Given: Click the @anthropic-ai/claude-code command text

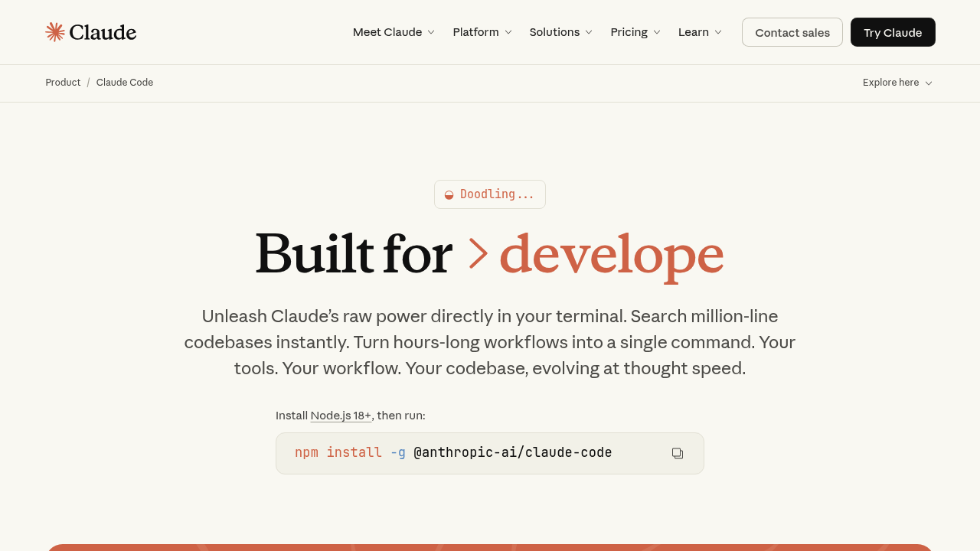Looking at the screenshot, I should click(512, 452).
